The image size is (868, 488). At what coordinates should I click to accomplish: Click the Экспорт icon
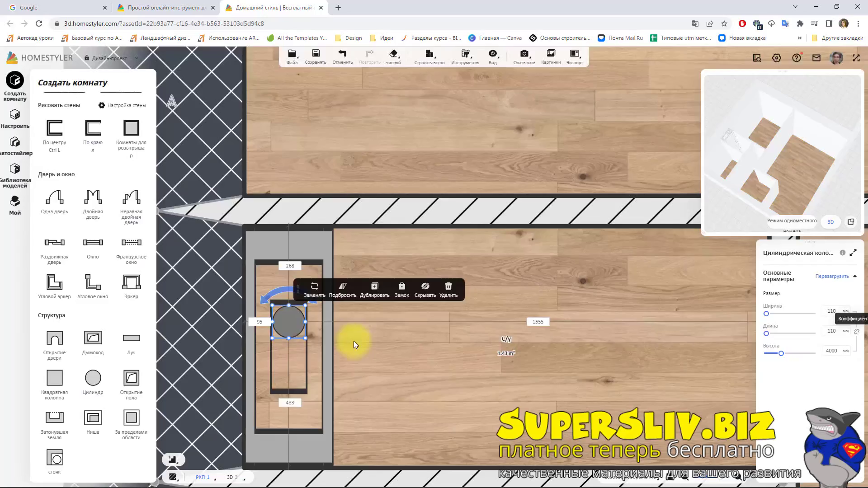tap(575, 57)
